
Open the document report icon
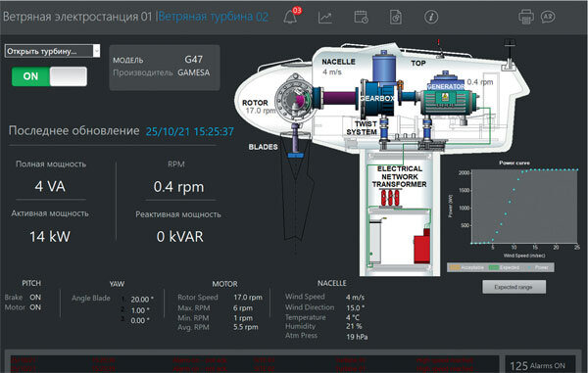pyautogui.click(x=396, y=18)
